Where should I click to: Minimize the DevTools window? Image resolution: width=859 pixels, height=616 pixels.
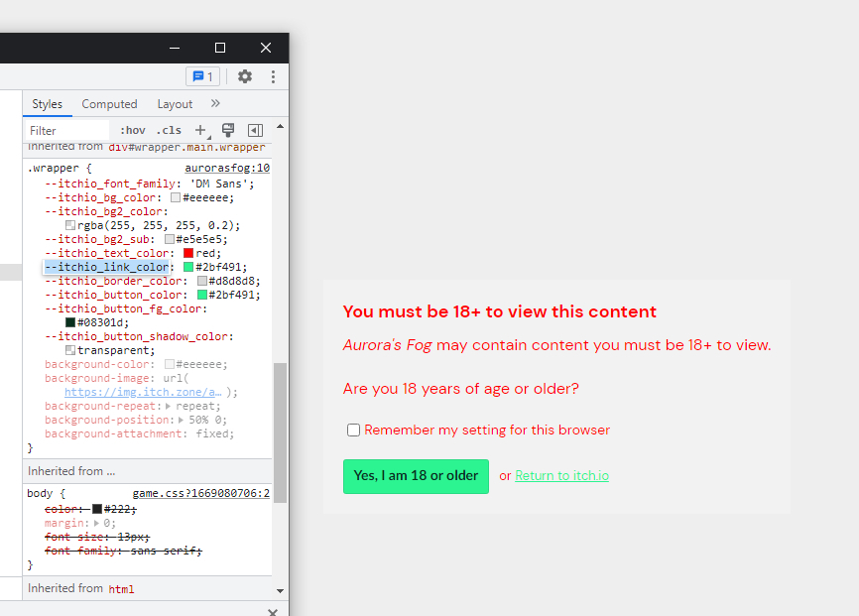coord(175,48)
